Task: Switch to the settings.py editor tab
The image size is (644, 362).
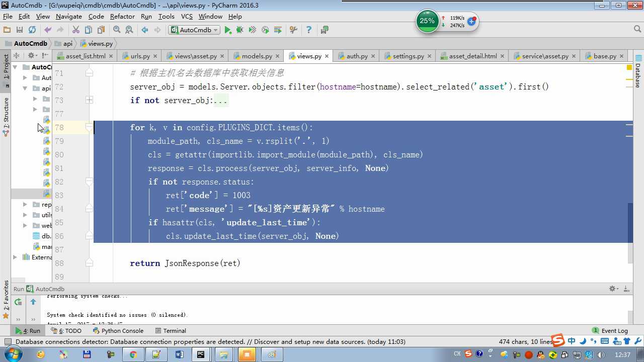Action: coord(408,56)
